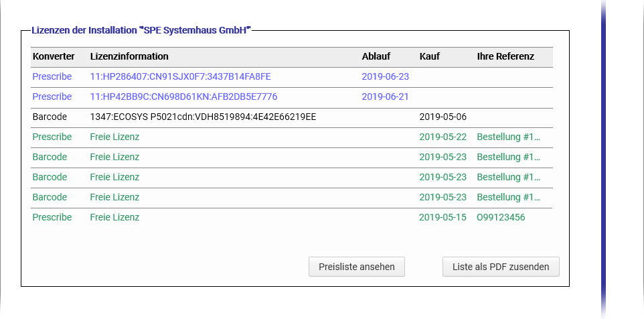This screenshot has height=319, width=644.
Task: Select the Ihre Referenz column header
Action: [x=505, y=56]
